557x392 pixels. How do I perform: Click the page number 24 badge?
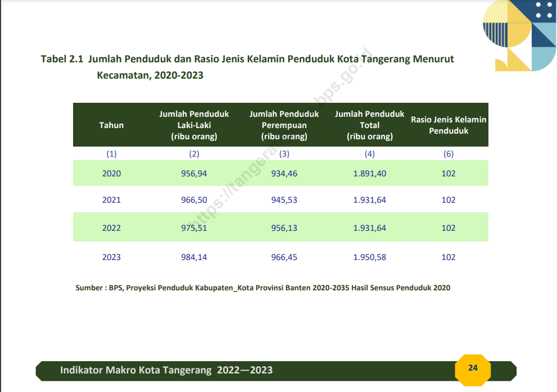tap(473, 370)
